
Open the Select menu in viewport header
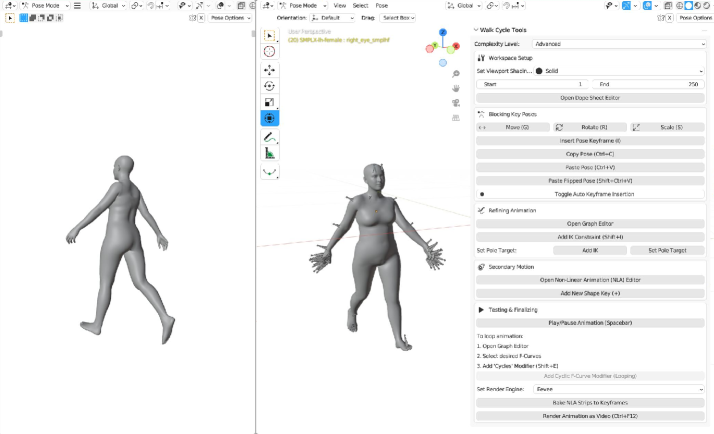[x=360, y=5]
